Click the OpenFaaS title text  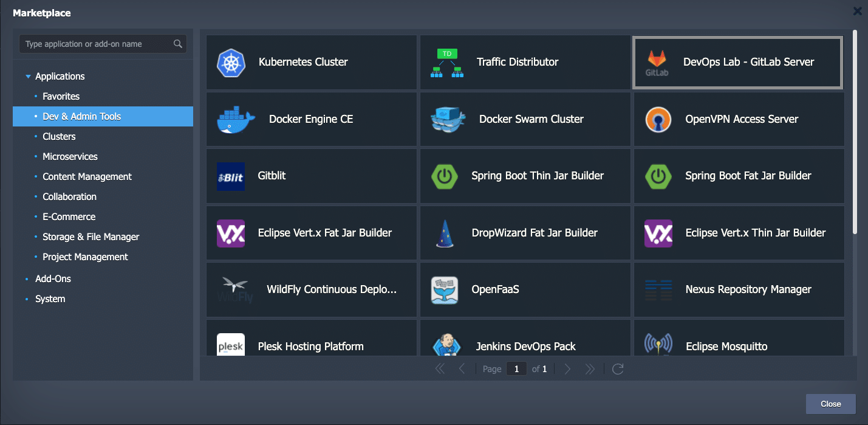[495, 289]
